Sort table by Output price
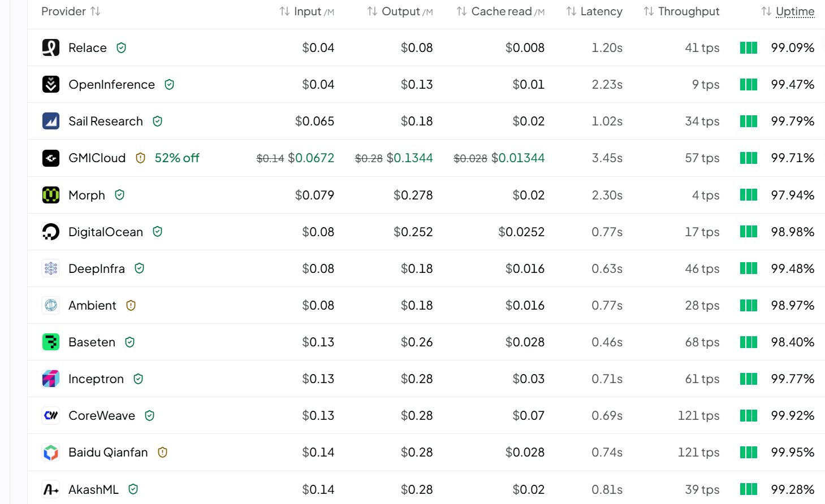 [400, 11]
